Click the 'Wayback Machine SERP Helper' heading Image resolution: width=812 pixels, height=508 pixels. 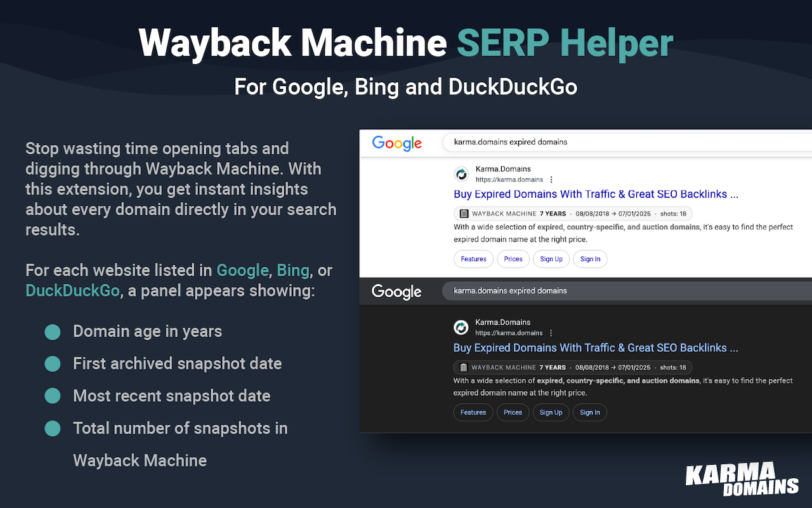(x=406, y=43)
